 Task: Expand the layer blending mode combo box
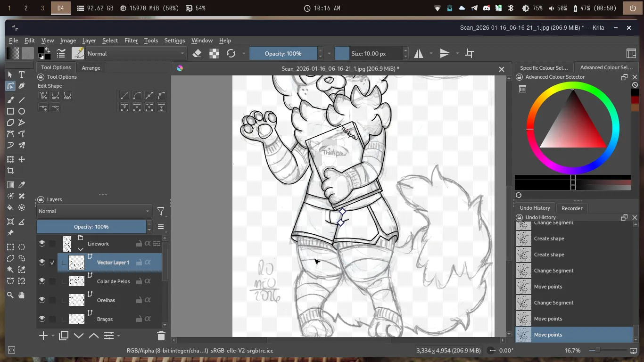[x=94, y=211]
